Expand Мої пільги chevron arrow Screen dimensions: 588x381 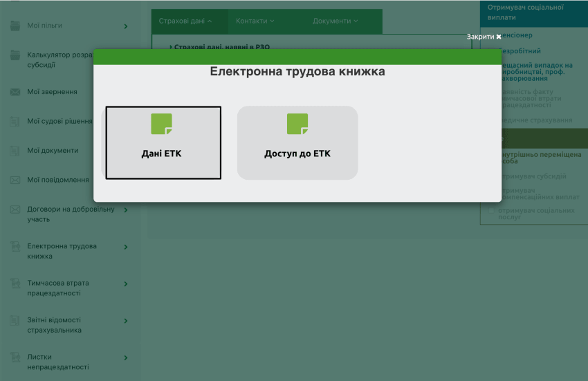point(126,26)
